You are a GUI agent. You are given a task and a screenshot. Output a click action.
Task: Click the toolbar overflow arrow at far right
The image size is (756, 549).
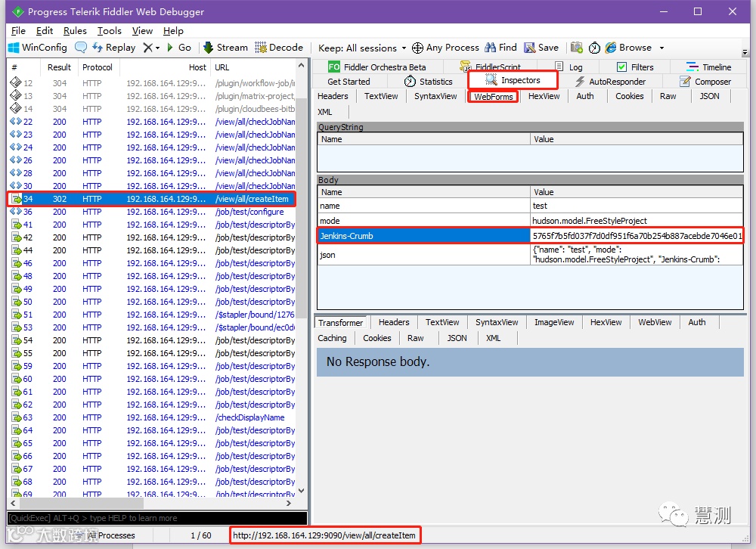pyautogui.click(x=745, y=52)
